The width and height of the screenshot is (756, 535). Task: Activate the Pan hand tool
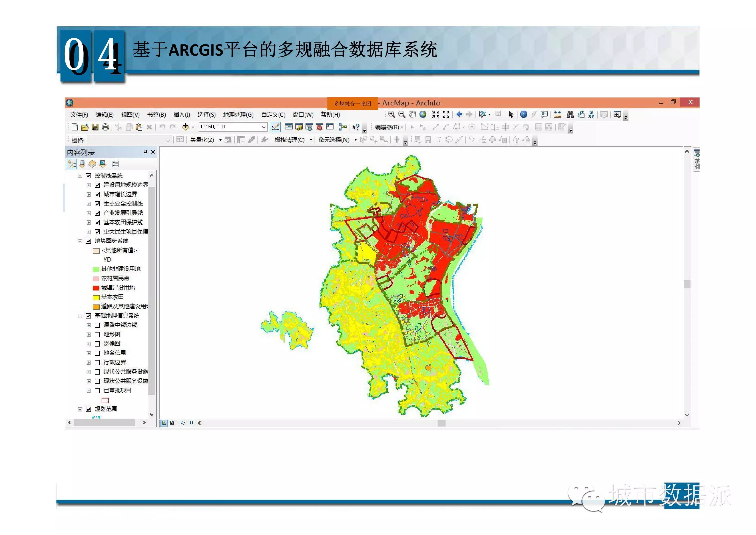(x=412, y=114)
